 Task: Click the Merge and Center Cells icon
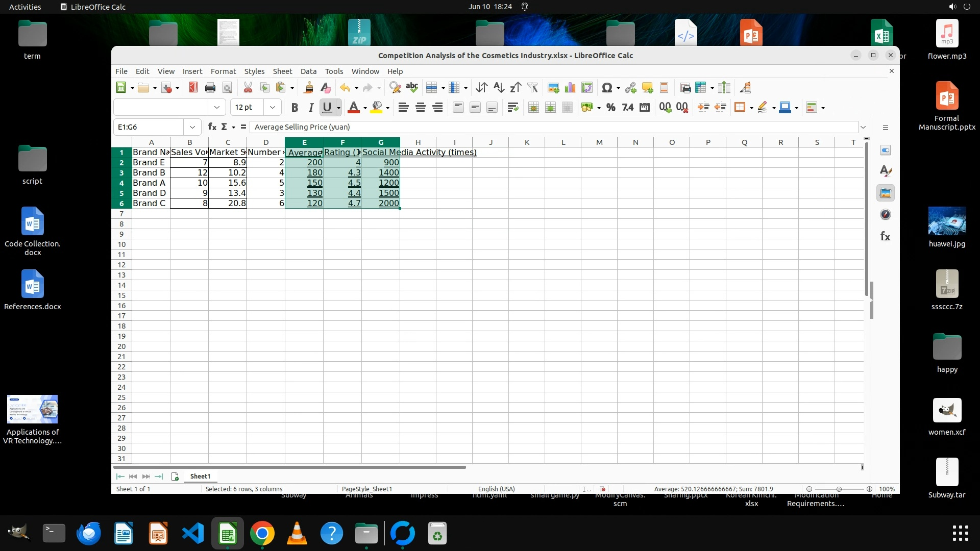pos(533,107)
